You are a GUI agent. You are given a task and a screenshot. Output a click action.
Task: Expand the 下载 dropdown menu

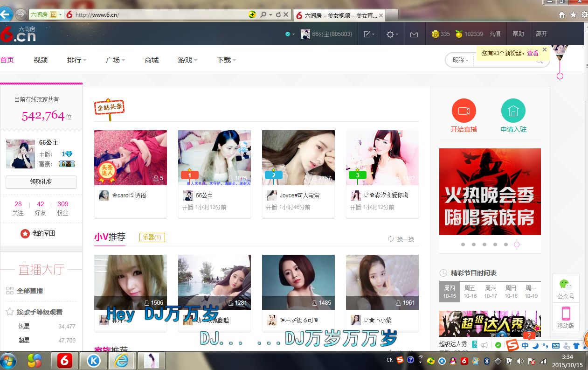click(x=226, y=60)
